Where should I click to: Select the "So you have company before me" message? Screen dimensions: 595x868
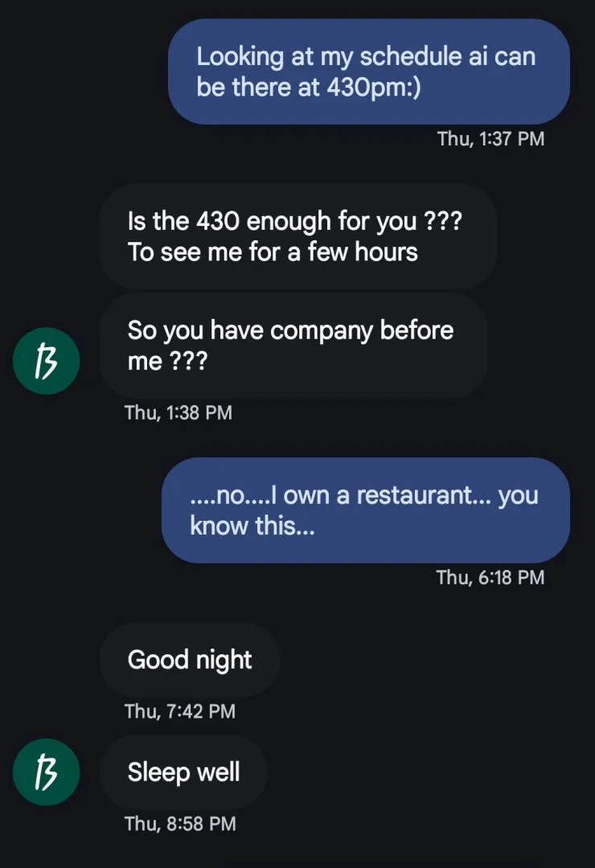click(x=293, y=346)
